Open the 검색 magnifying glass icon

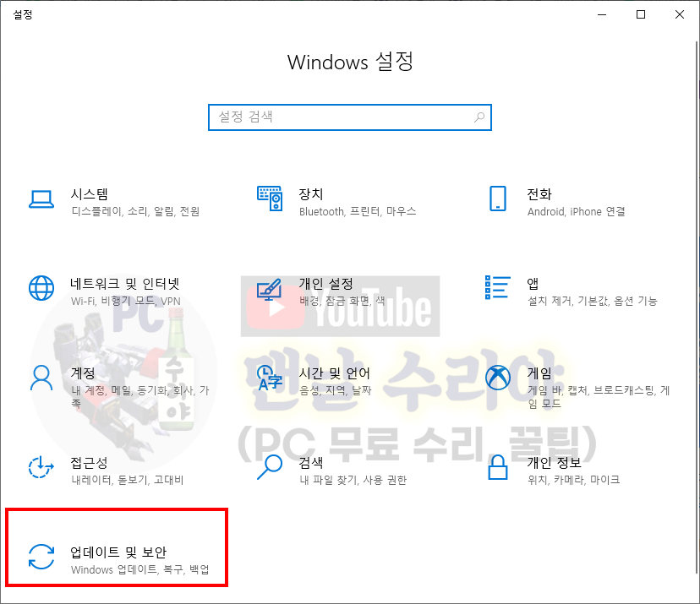pos(270,467)
